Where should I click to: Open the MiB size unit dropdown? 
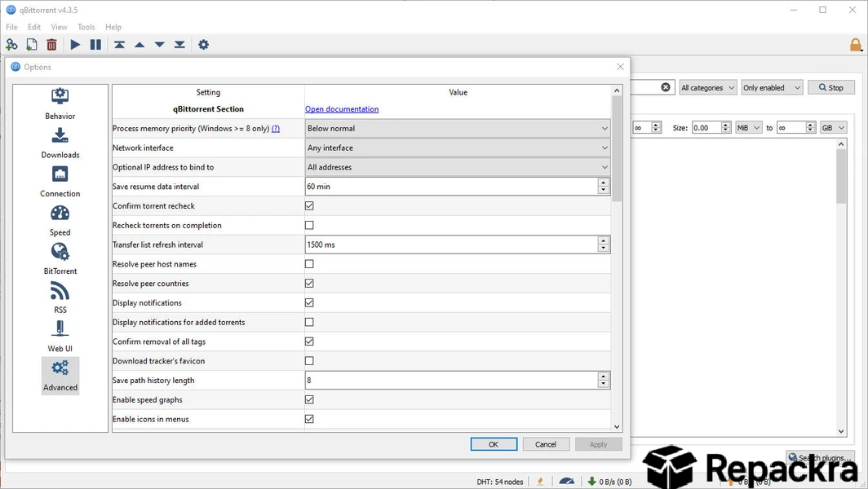tap(748, 128)
